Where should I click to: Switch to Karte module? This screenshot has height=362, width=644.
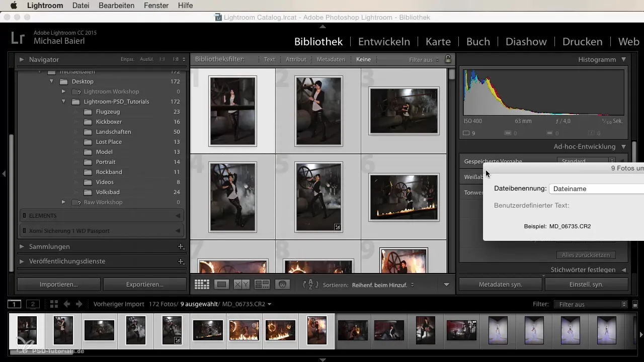point(438,42)
